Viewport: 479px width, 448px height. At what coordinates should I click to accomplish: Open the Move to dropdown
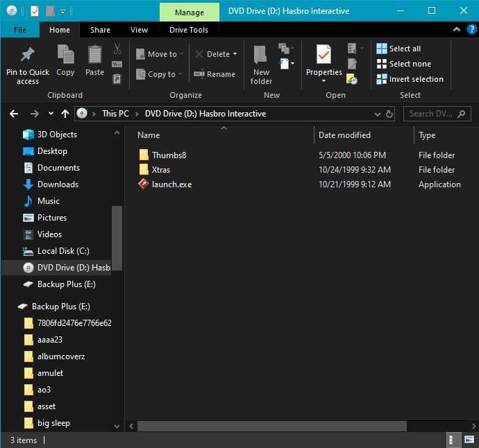[181, 54]
